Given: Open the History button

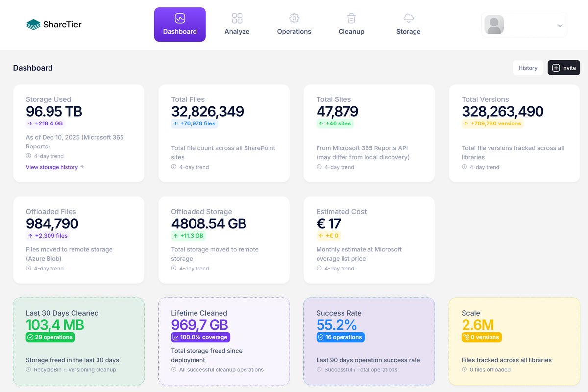Looking at the screenshot, I should (528, 68).
